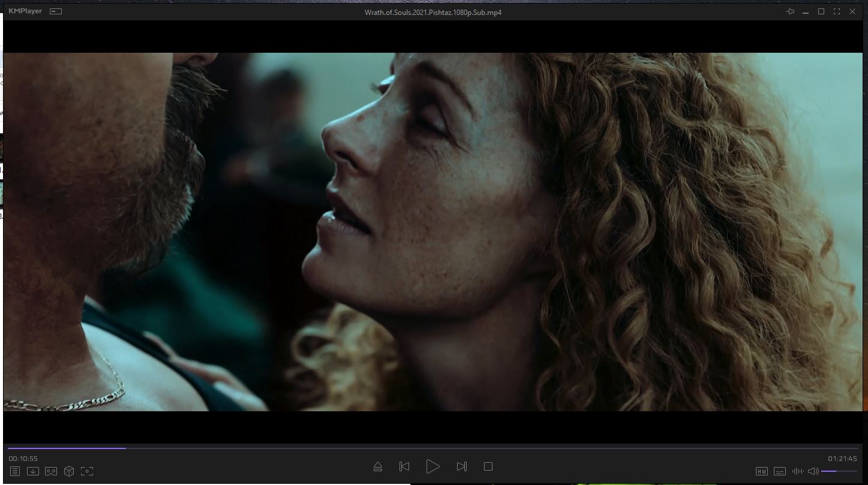Play the video
The image size is (868, 485).
[x=433, y=466]
